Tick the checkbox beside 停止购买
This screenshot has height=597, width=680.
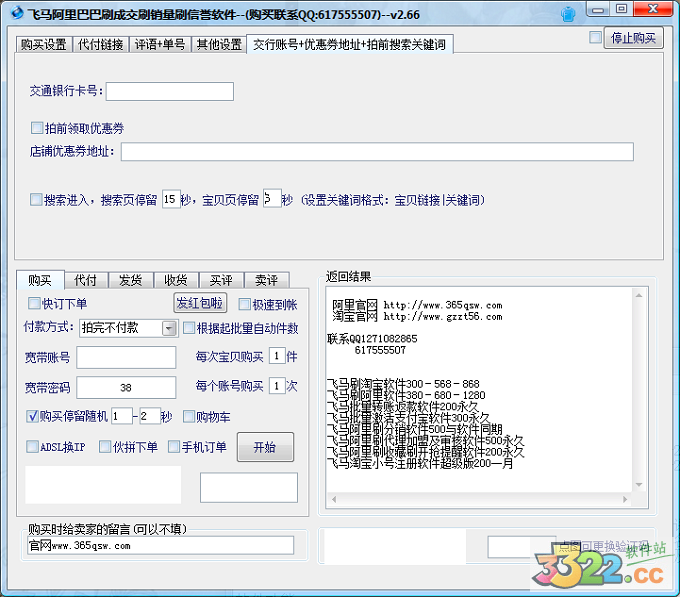click(595, 37)
